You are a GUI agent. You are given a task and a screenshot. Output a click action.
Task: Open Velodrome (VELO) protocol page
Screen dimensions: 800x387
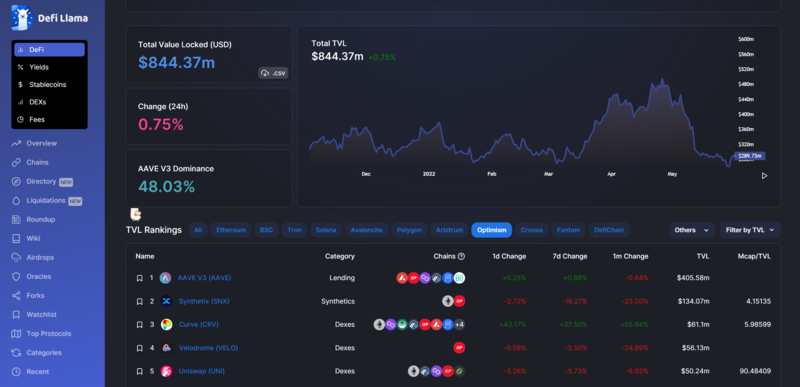(208, 348)
